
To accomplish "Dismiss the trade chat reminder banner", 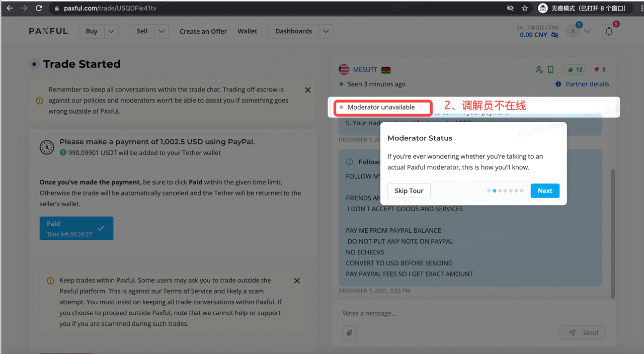I will point(308,90).
